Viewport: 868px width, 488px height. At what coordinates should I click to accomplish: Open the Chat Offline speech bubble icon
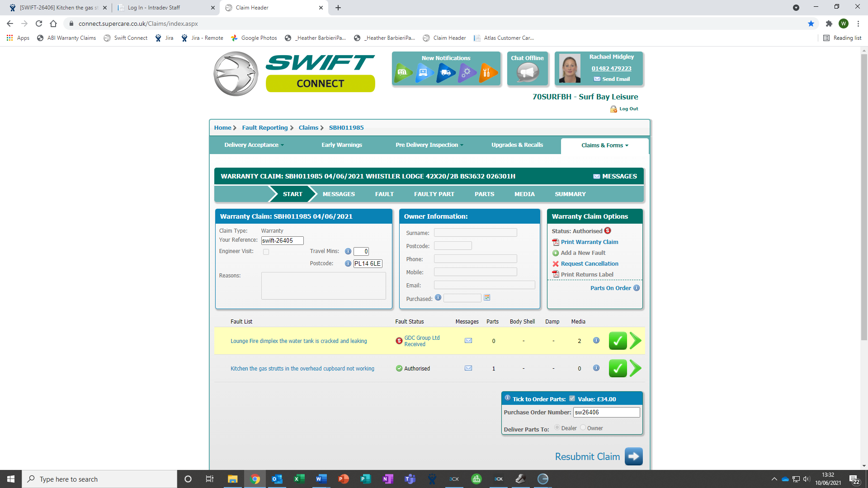click(x=527, y=73)
